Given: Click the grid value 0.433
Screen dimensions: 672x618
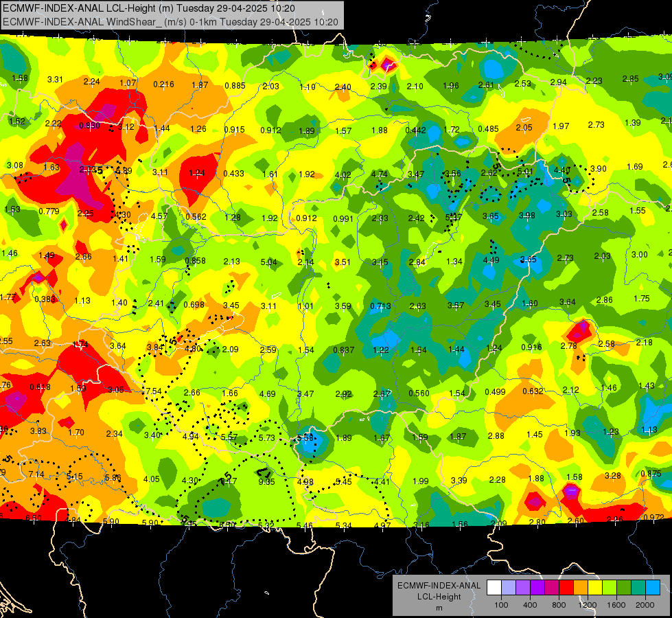Looking at the screenshot, I should [x=233, y=174].
